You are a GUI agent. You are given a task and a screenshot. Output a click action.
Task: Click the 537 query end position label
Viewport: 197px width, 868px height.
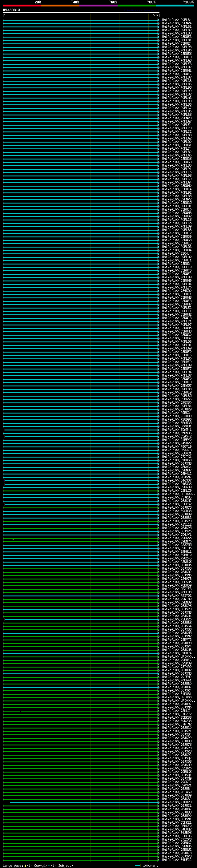point(155,15)
